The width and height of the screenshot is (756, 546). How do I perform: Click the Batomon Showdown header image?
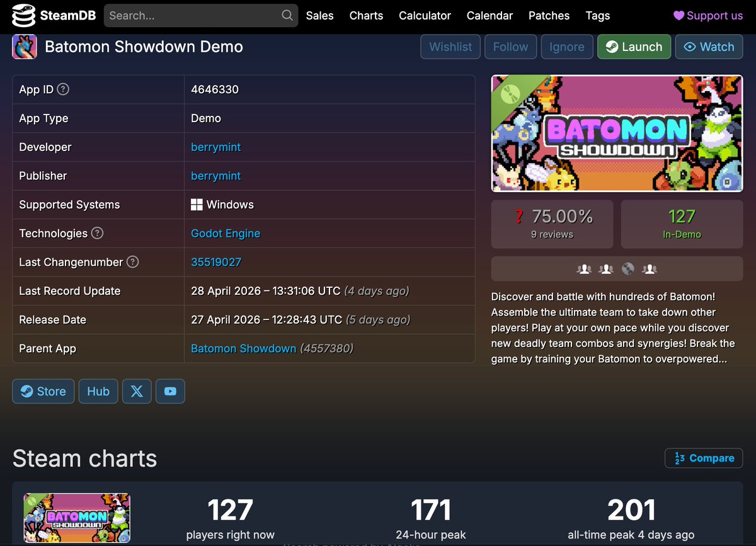tap(617, 134)
